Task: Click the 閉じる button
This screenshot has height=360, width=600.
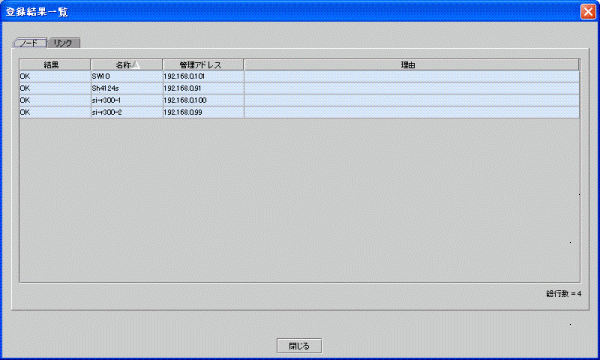Action: (299, 346)
